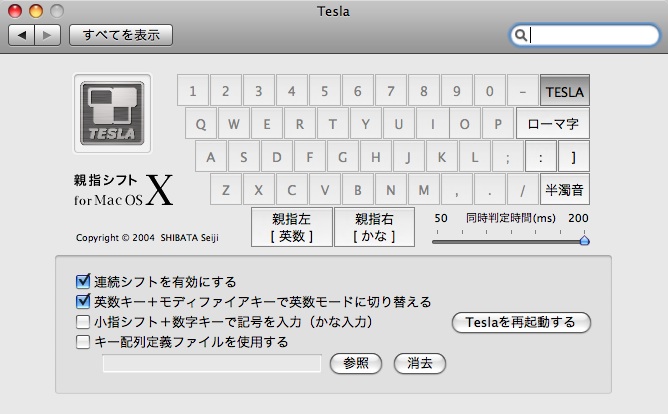Click the S key
This screenshot has height=414, width=668.
pos(244,157)
